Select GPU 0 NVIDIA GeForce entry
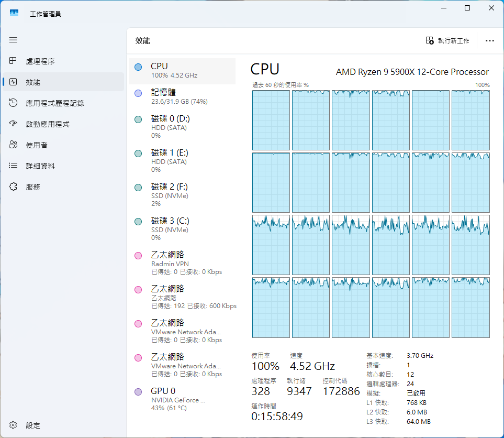The image size is (504, 438). (x=182, y=399)
